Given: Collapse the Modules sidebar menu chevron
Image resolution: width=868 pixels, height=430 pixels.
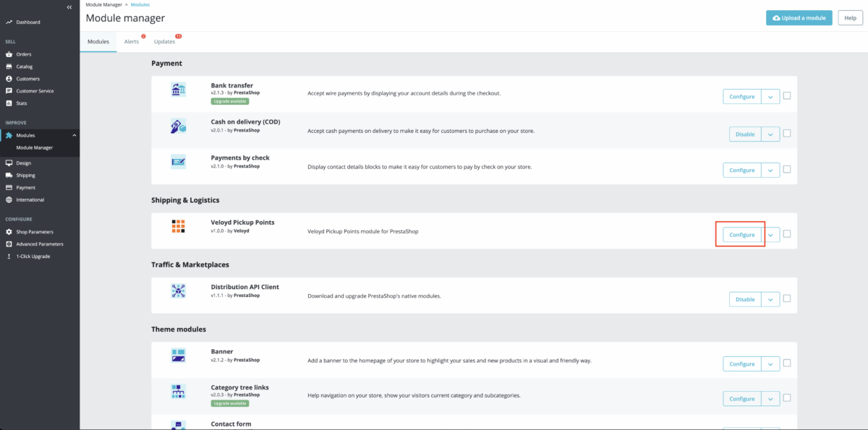Looking at the screenshot, I should click(74, 135).
